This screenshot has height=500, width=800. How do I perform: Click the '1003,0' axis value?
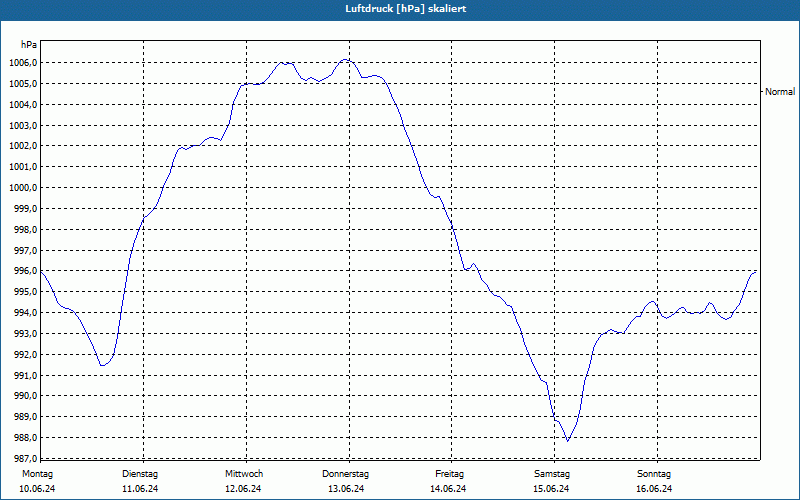[23, 126]
